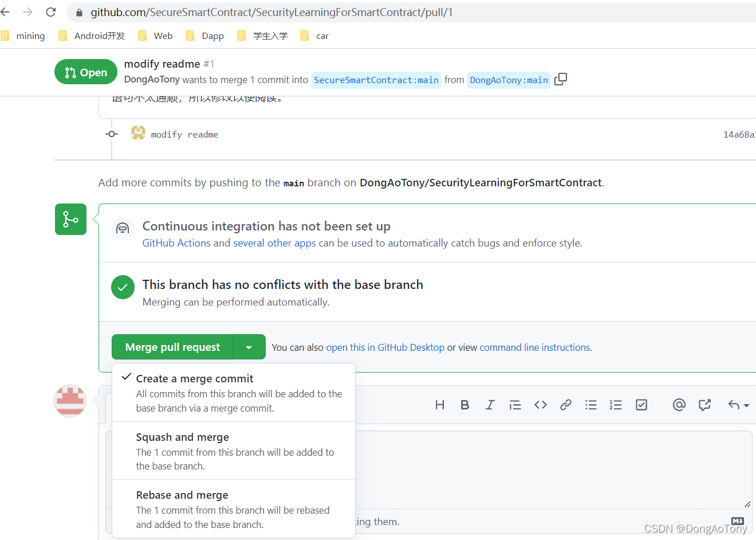The image size is (756, 540).
Task: Click the continuous integration robot icon
Action: click(123, 229)
